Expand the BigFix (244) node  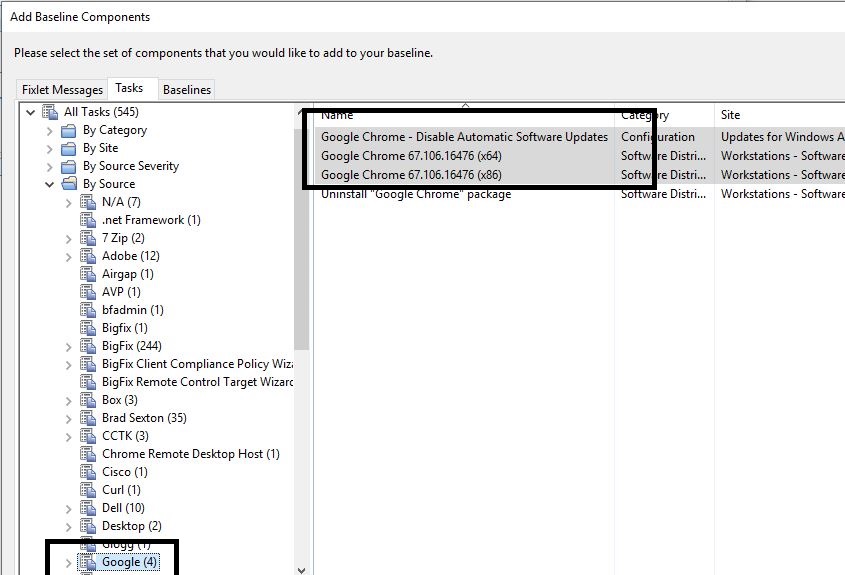tap(68, 347)
